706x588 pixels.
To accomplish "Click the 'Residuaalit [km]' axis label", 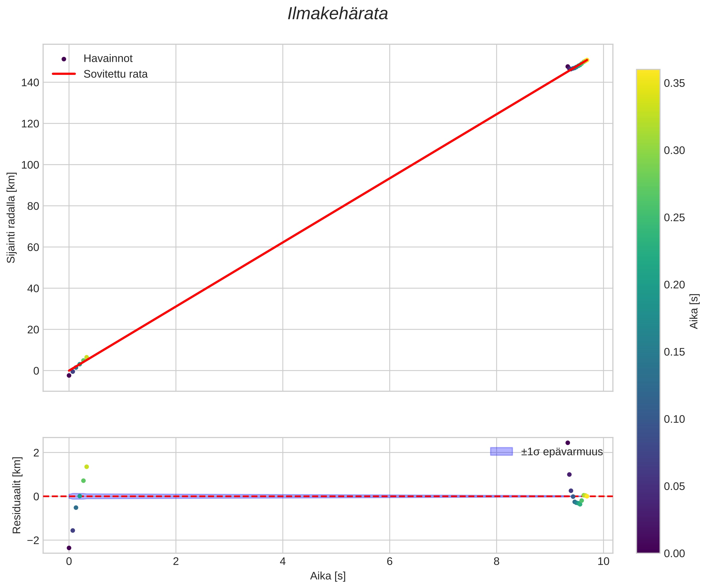I will [x=17, y=495].
